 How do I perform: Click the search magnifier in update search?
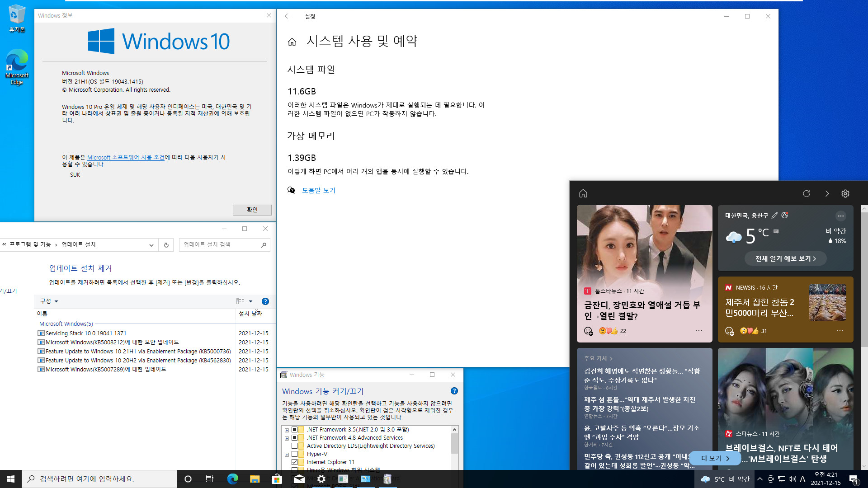pyautogui.click(x=264, y=245)
